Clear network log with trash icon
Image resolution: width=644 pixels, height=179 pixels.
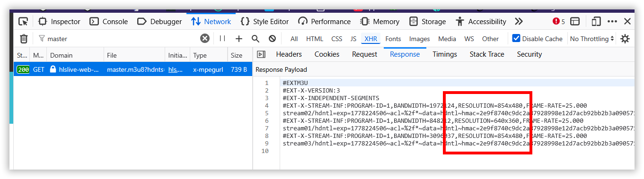24,39
